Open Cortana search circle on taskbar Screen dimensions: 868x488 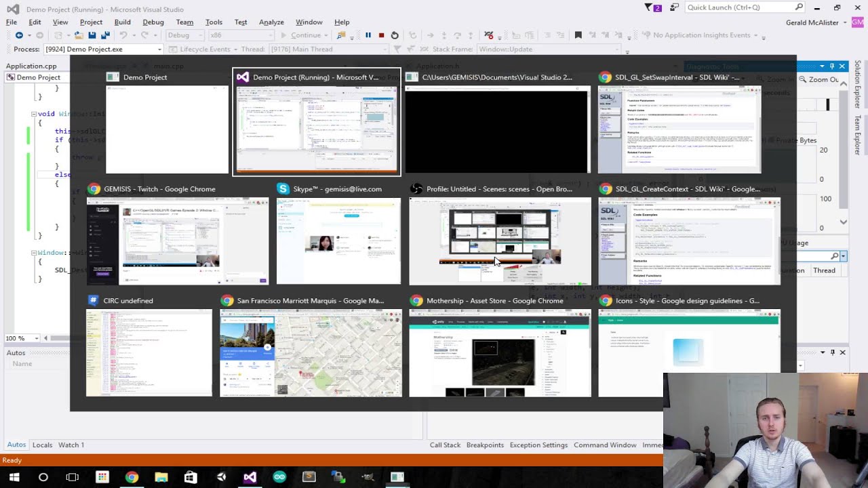pos(43,477)
